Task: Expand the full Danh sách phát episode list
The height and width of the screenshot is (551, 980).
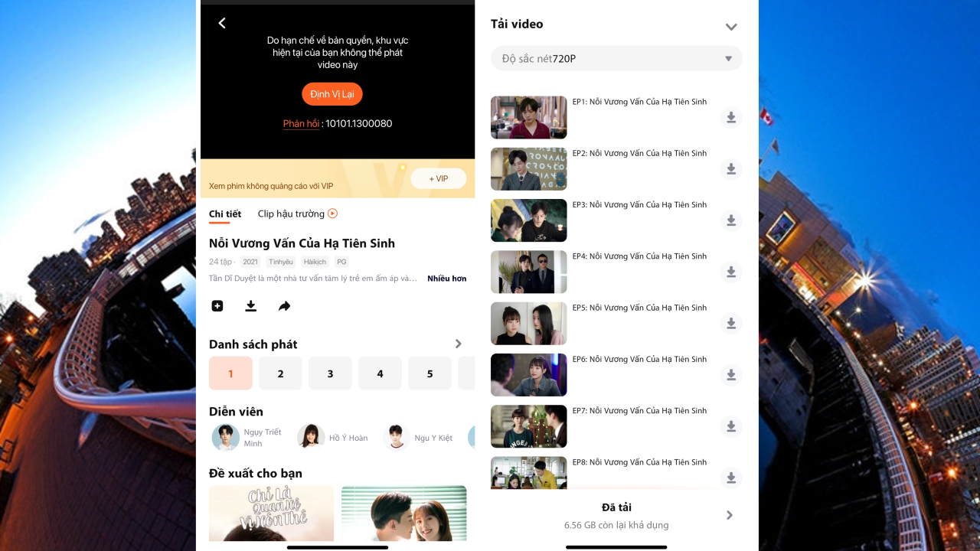Action: pyautogui.click(x=458, y=344)
